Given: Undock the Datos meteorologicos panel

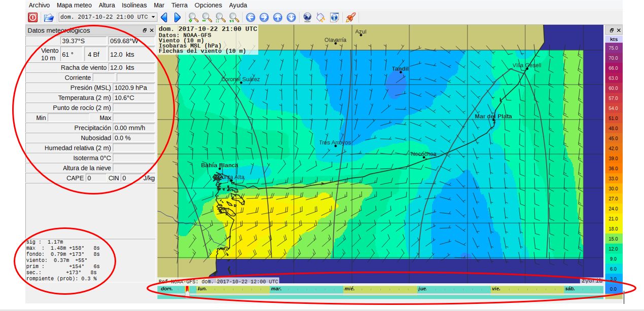Looking at the screenshot, I should [145, 31].
